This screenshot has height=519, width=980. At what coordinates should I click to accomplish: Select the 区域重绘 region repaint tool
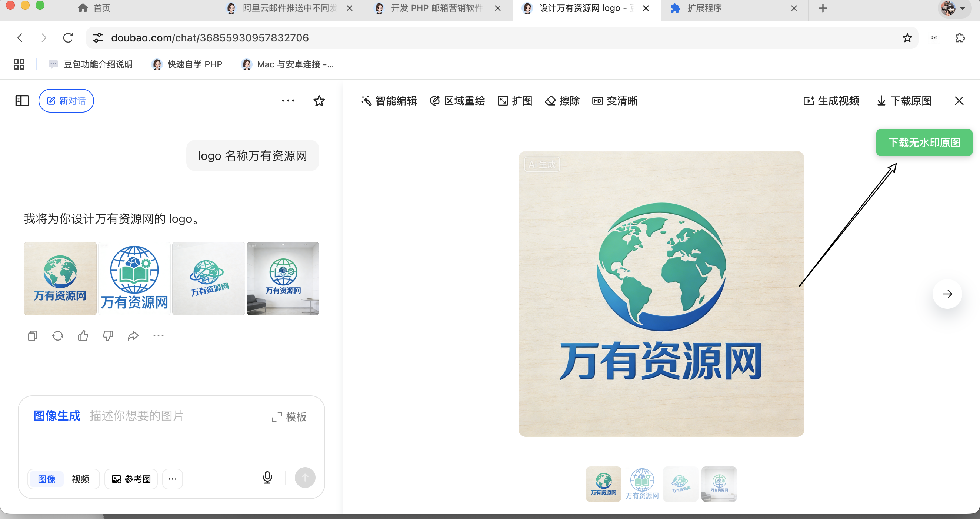click(457, 101)
